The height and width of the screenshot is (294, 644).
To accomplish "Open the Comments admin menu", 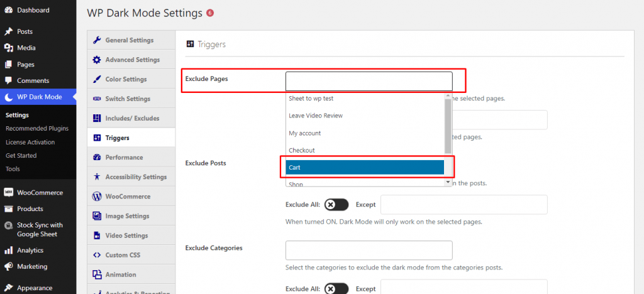I will click(x=38, y=80).
